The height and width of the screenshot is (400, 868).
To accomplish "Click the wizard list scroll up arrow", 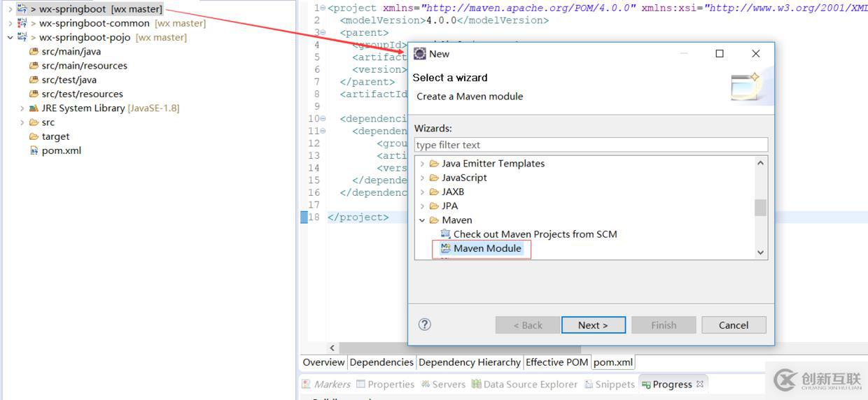I will click(x=760, y=163).
